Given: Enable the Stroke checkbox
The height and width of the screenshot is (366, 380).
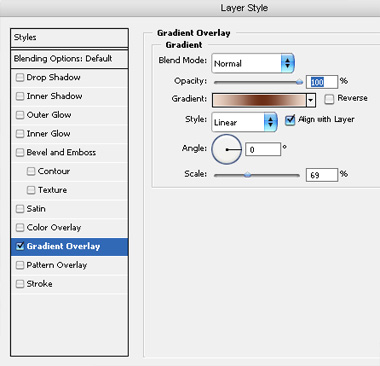Looking at the screenshot, I should tap(20, 284).
